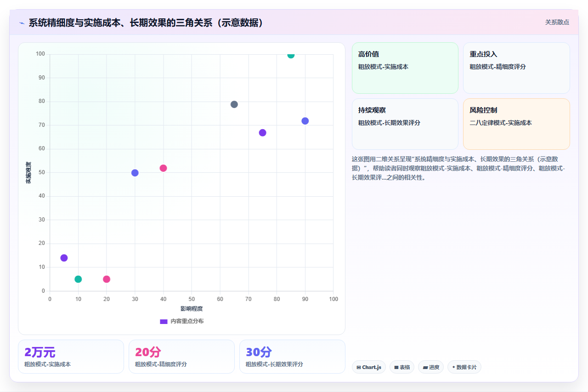Image resolution: width=588 pixels, height=392 pixels.
Task: Click the 数据卡片 tag chip
Action: tap(464, 367)
